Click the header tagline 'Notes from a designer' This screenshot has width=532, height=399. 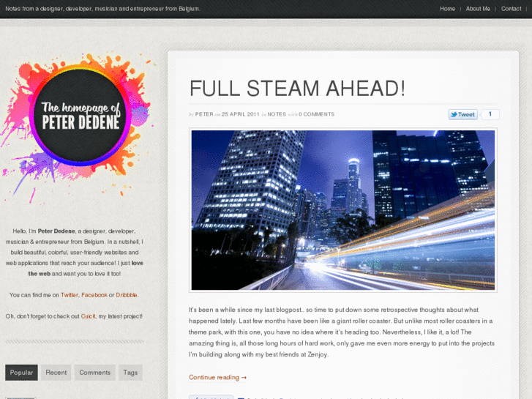pyautogui.click(x=102, y=9)
